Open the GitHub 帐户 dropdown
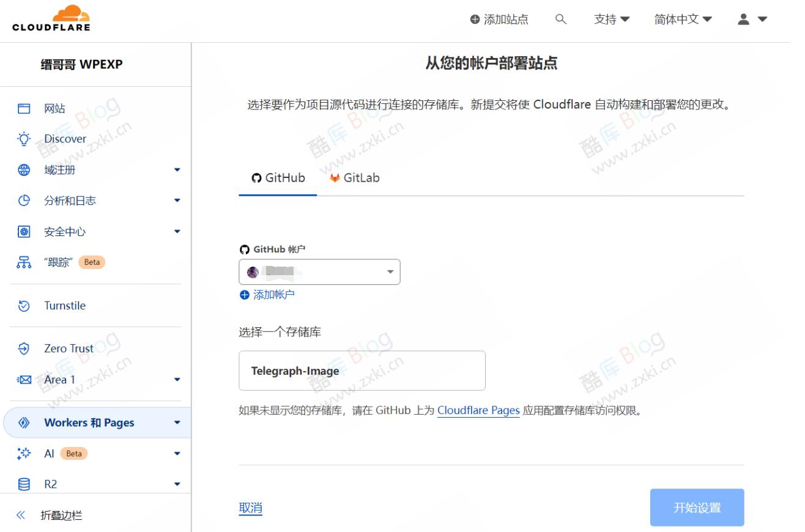This screenshot has width=805, height=532. (x=319, y=272)
